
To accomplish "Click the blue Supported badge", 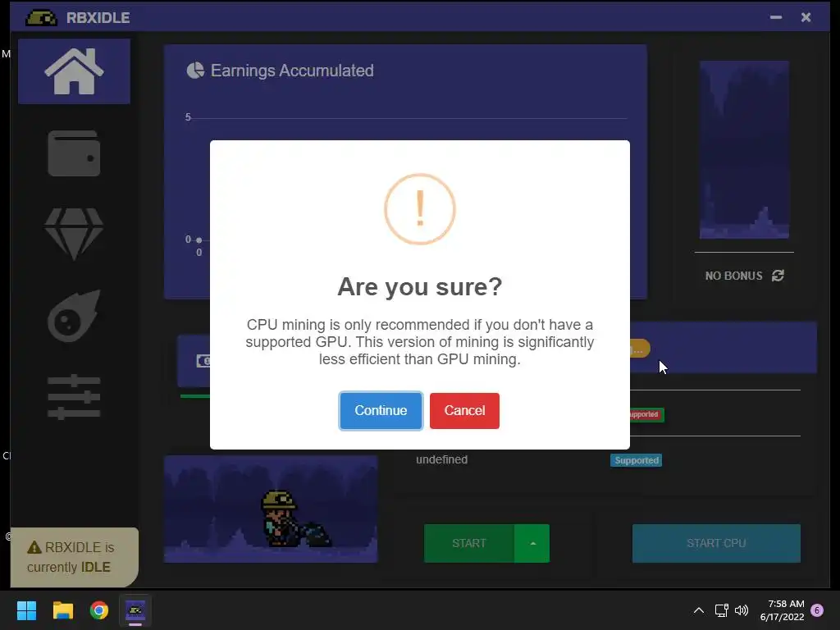I will click(637, 460).
